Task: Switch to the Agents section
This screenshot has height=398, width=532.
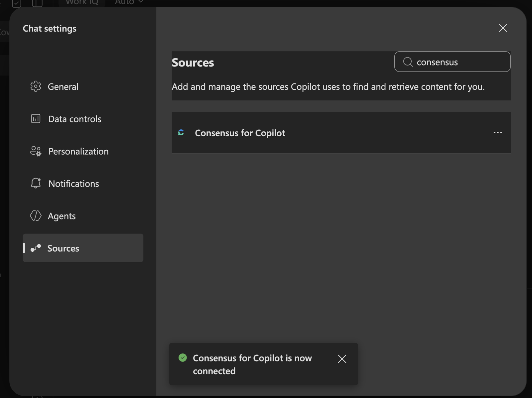Action: pyautogui.click(x=83, y=216)
